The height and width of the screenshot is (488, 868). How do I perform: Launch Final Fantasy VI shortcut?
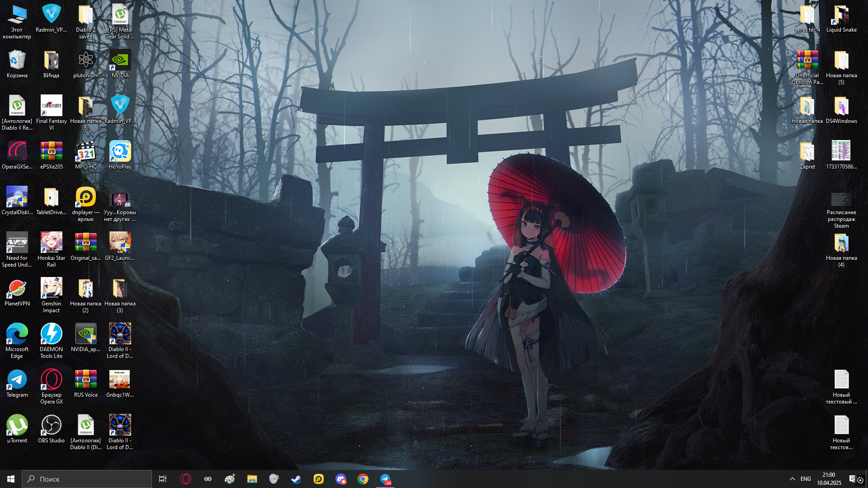pyautogui.click(x=52, y=113)
